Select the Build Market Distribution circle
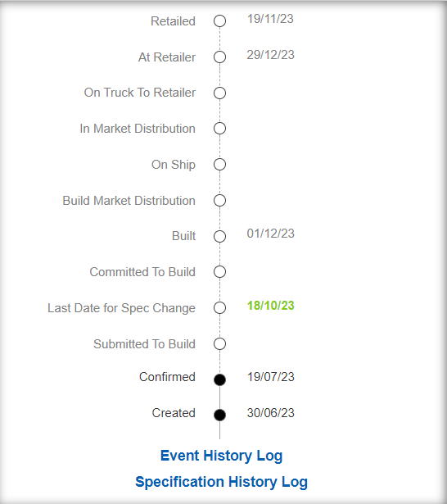The image size is (447, 504). click(219, 201)
